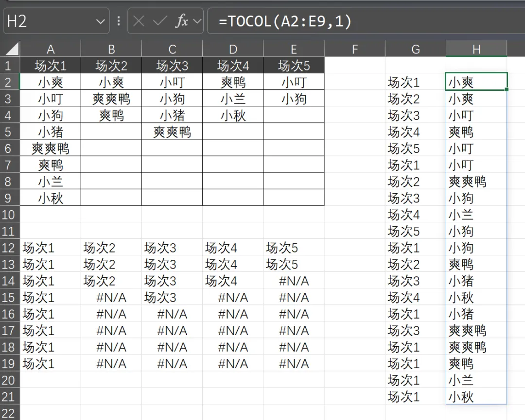This screenshot has height=420, width=525.
Task: Select cell C15 containing 场次3
Action: (172, 297)
